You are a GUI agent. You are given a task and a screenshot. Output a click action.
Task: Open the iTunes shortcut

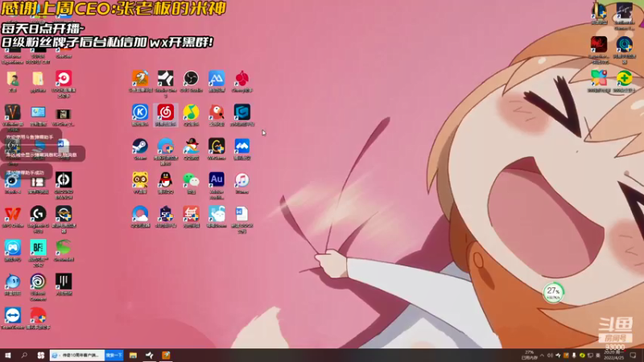242,179
